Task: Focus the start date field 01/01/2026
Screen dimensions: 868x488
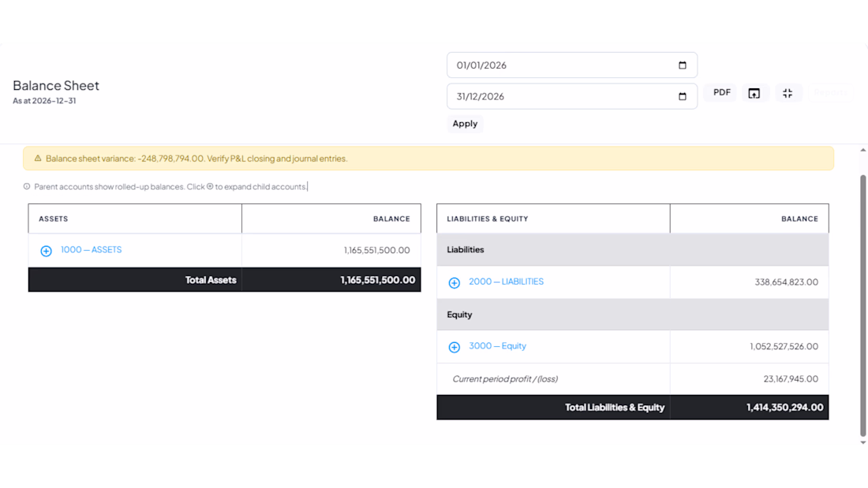Action: 572,65
